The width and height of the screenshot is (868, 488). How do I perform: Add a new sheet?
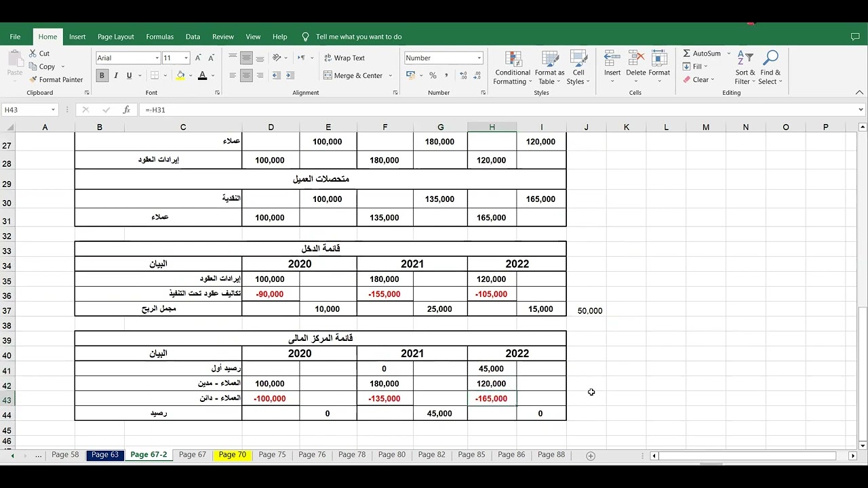(591, 455)
